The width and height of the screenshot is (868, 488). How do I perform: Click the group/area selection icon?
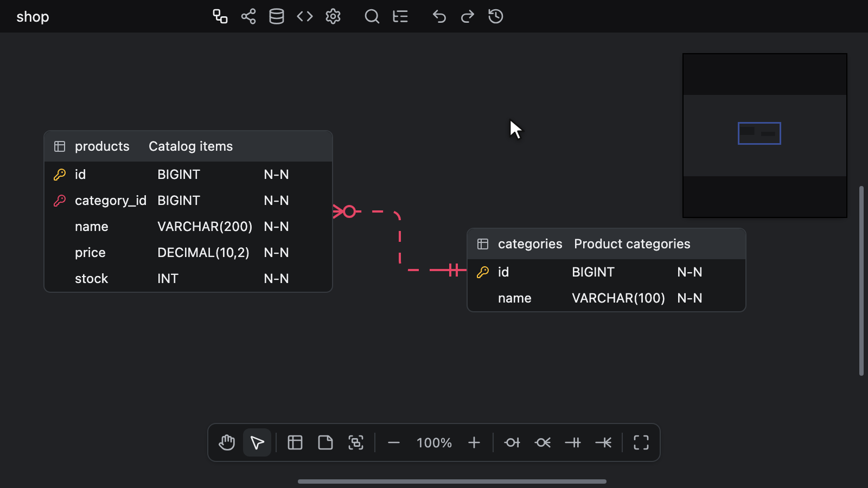(x=356, y=442)
